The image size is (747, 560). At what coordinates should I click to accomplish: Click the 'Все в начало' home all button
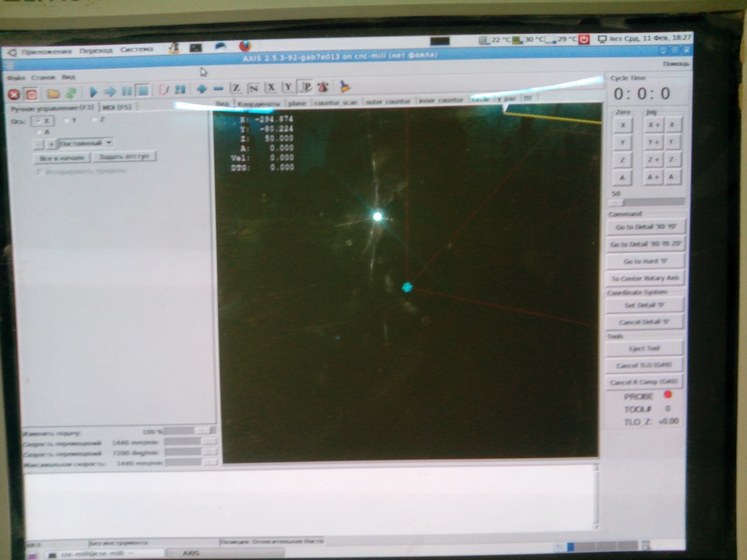[61, 158]
